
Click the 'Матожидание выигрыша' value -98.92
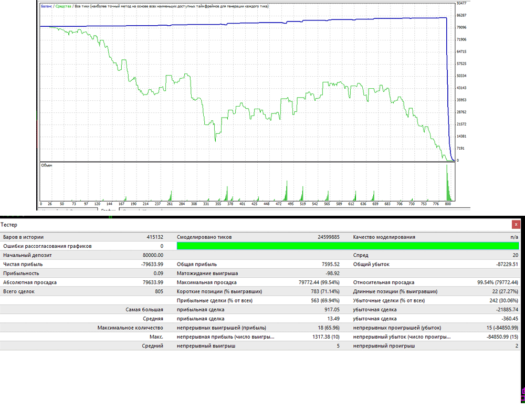(332, 274)
